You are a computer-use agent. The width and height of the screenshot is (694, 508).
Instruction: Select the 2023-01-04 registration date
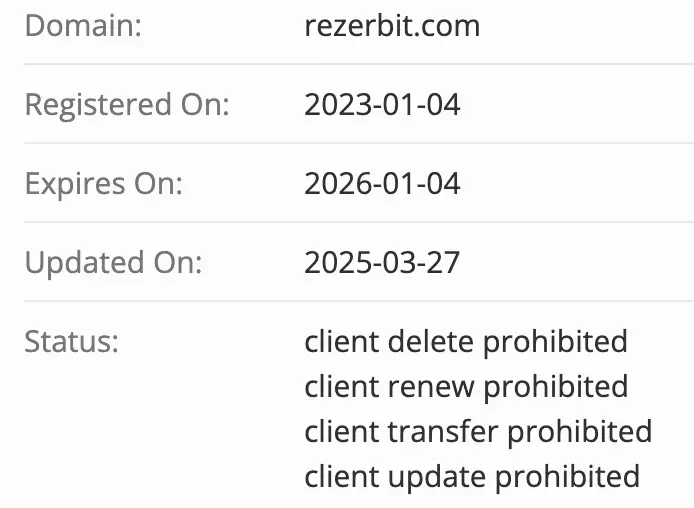tap(382, 104)
